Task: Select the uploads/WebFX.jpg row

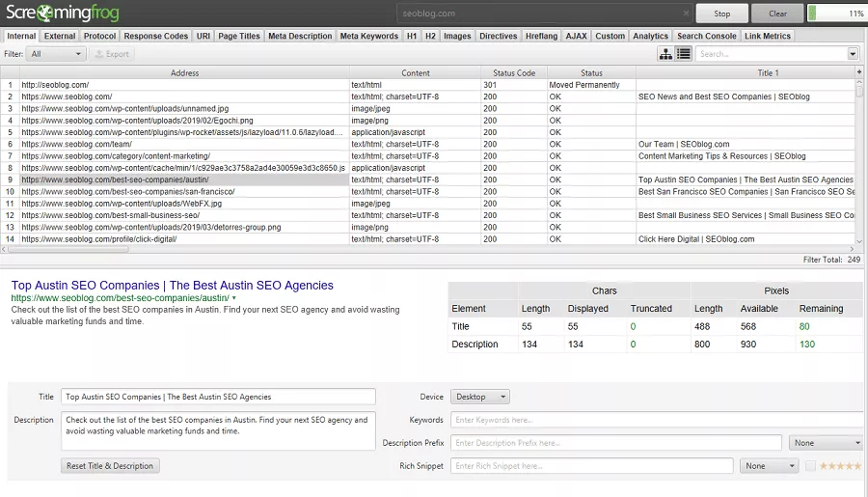Action: coord(428,204)
